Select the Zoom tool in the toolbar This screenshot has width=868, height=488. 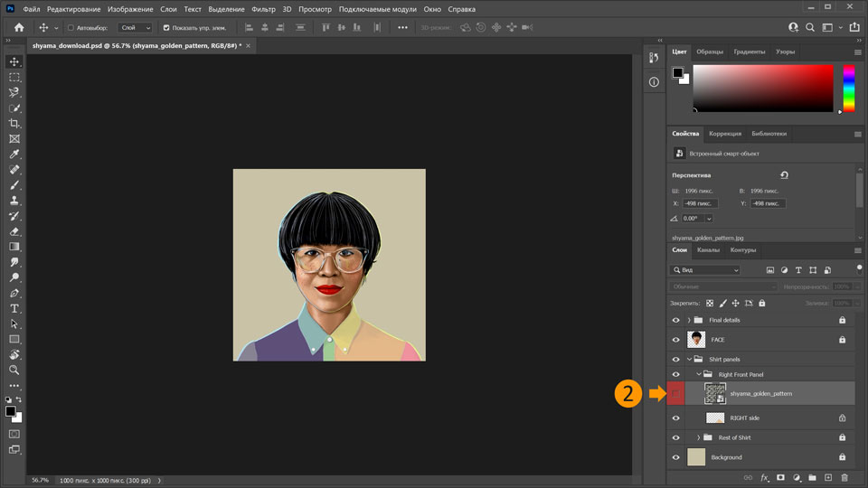pyautogui.click(x=14, y=370)
